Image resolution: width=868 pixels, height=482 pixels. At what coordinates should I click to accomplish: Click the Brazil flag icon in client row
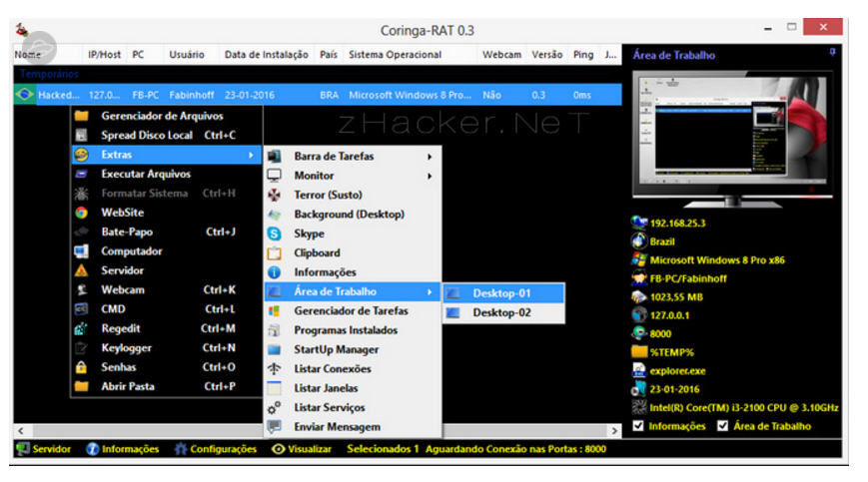[24, 95]
